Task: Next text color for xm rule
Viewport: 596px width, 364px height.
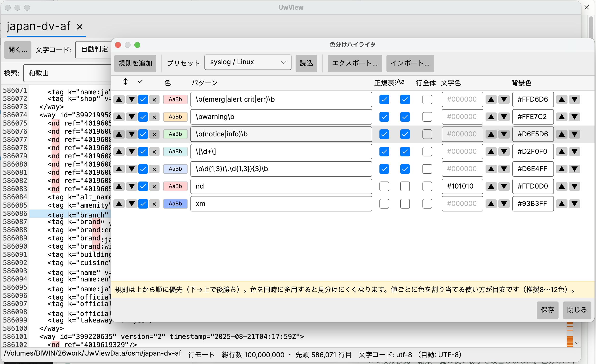Action: click(504, 204)
